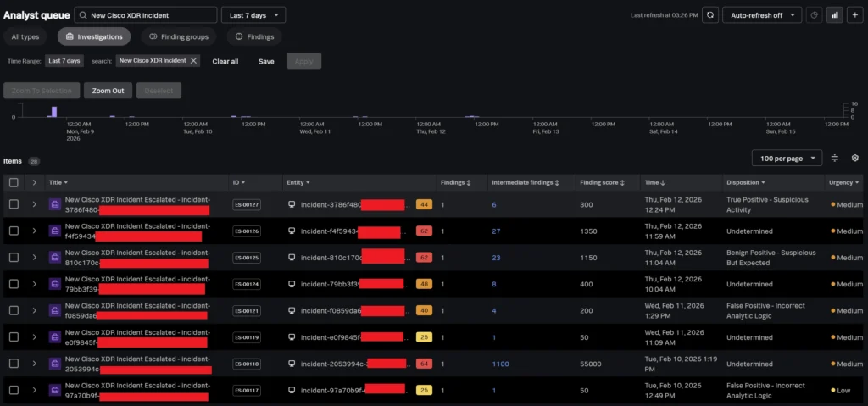Viewport: 868px width, 406px height.
Task: Open the Last 7 days dropdown
Action: pos(253,15)
